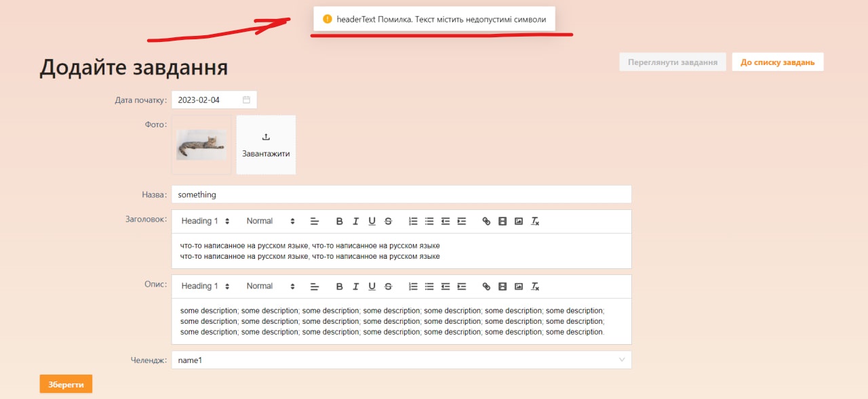This screenshot has height=399, width=868.
Task: Toggle strikethrough in Опис editor toolbar
Action: (x=388, y=286)
